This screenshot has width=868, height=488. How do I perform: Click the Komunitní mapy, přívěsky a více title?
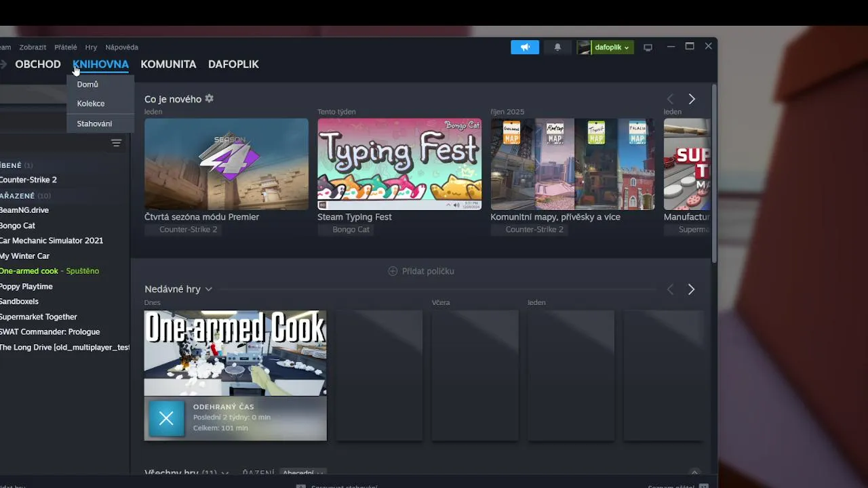pos(555,217)
